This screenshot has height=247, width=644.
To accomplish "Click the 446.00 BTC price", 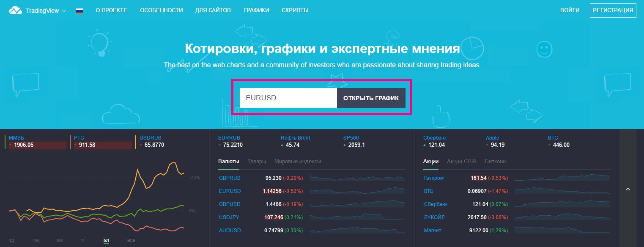I will (561, 145).
